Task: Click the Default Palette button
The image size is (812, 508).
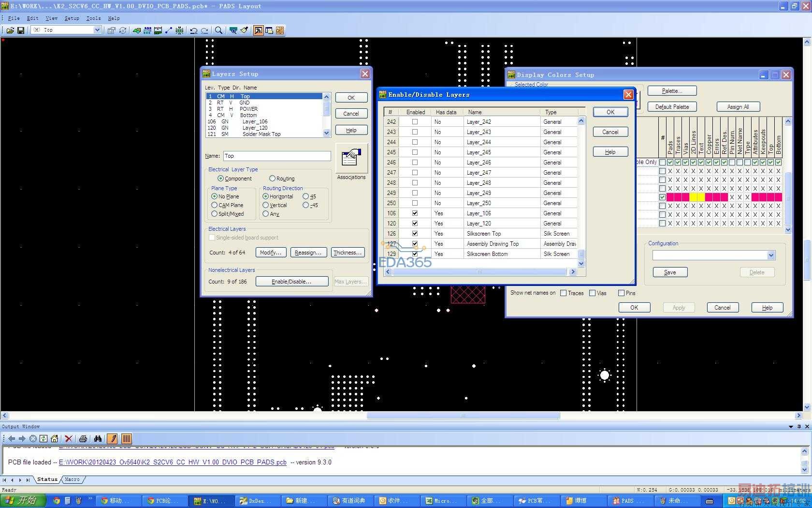Action: coord(672,107)
